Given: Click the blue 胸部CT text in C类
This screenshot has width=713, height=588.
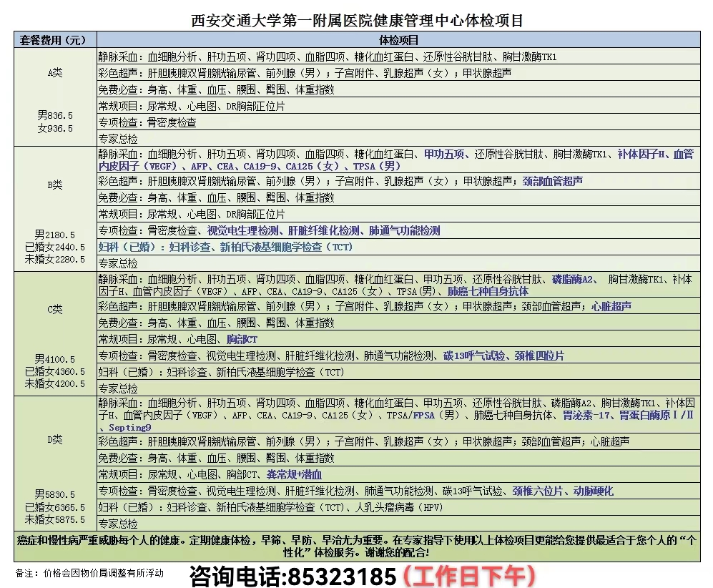Looking at the screenshot, I should 242,340.
